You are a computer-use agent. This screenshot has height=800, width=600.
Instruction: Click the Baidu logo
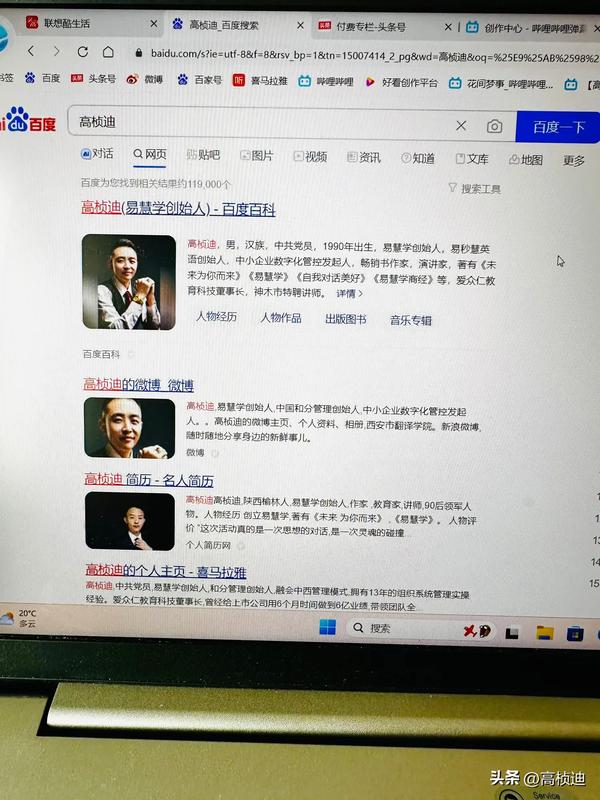(28, 120)
